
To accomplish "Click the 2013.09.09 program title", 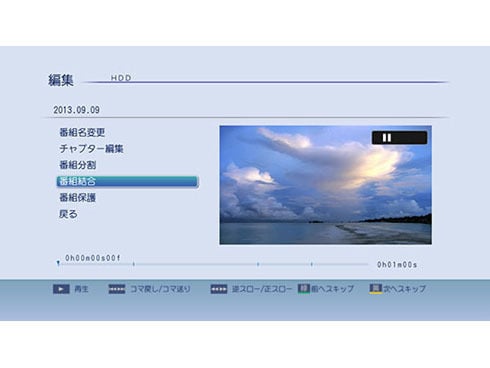I will (76, 110).
